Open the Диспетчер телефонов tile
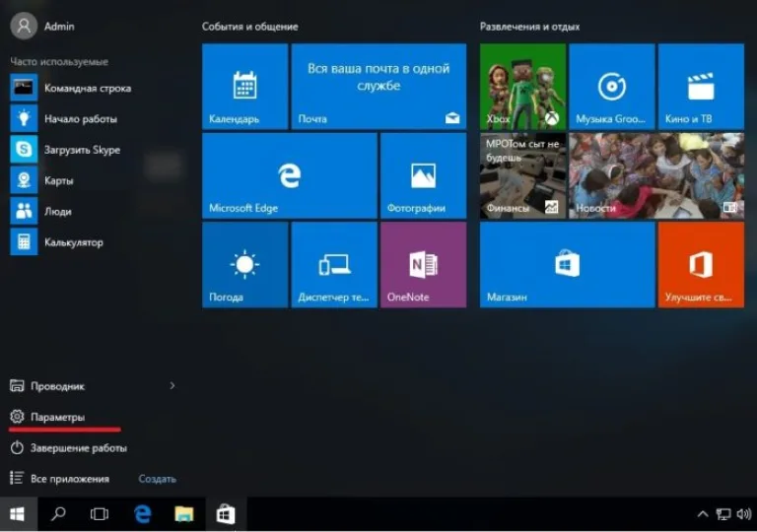Screen dimensions: 757x532 tap(334, 265)
